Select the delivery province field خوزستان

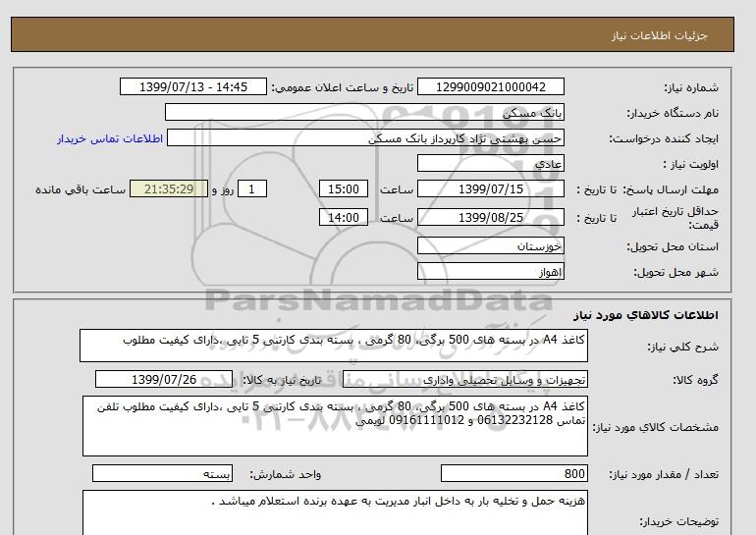tap(503, 246)
